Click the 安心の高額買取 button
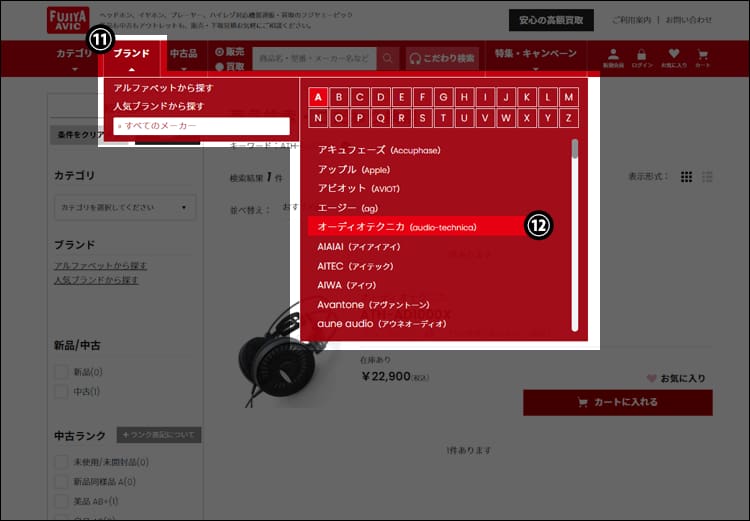 551,21
